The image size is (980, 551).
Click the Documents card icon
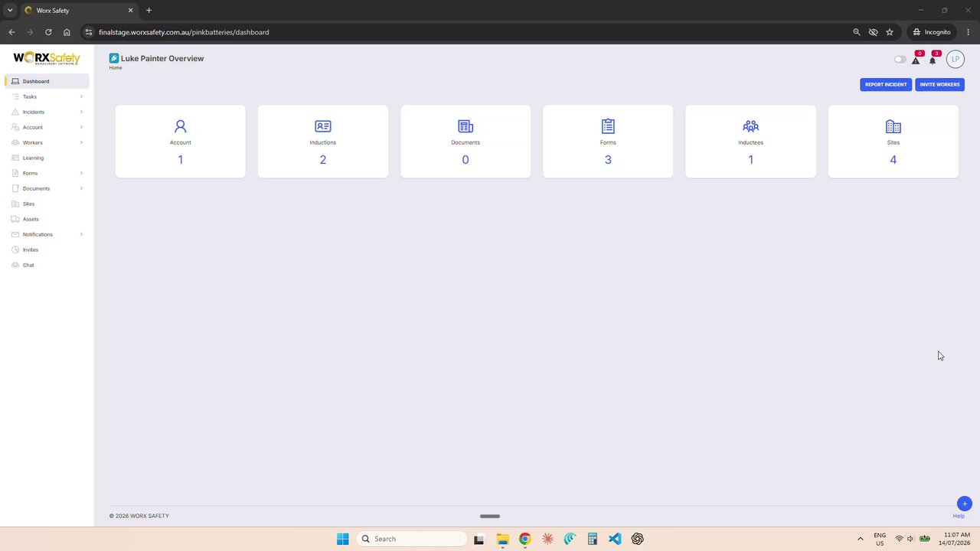(x=465, y=126)
